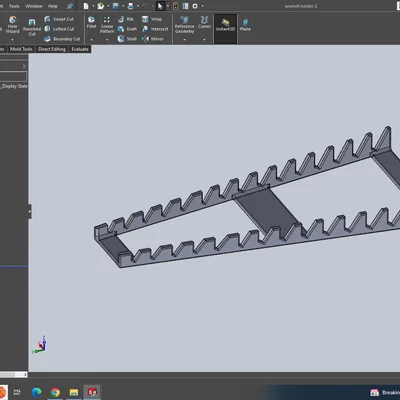Select the Revolved Cut tool
400x400 pixels.
click(32, 27)
